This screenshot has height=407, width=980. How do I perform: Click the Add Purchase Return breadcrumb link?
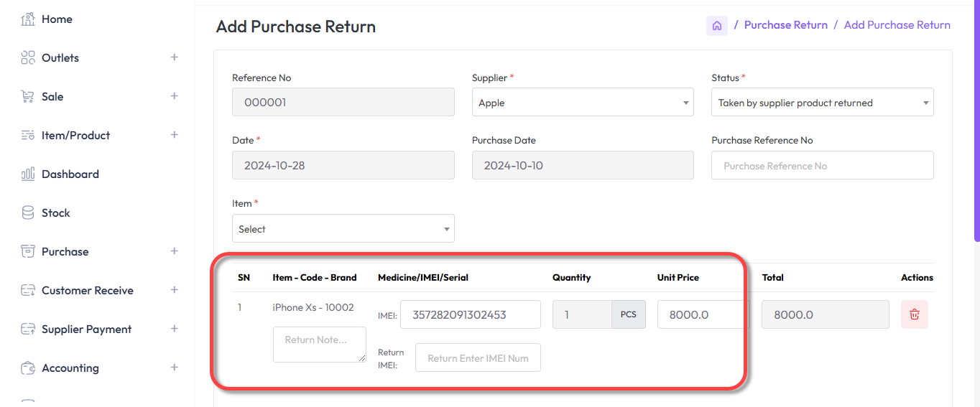point(897,25)
